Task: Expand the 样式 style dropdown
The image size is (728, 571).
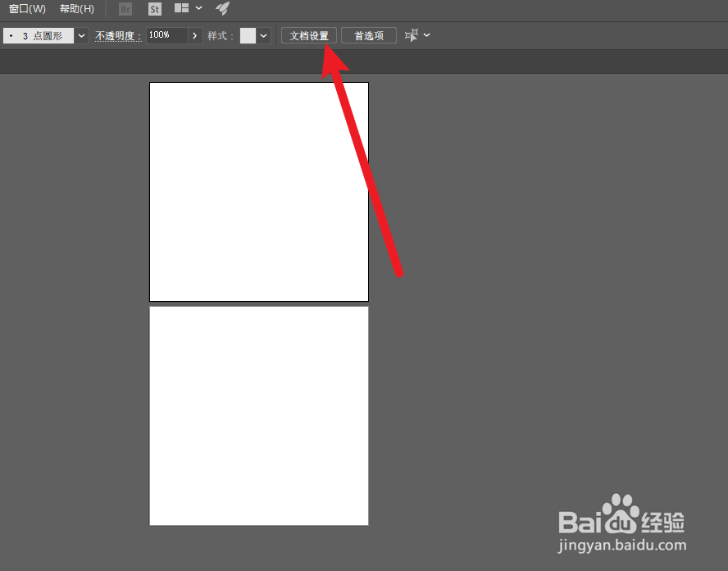Action: pos(264,36)
